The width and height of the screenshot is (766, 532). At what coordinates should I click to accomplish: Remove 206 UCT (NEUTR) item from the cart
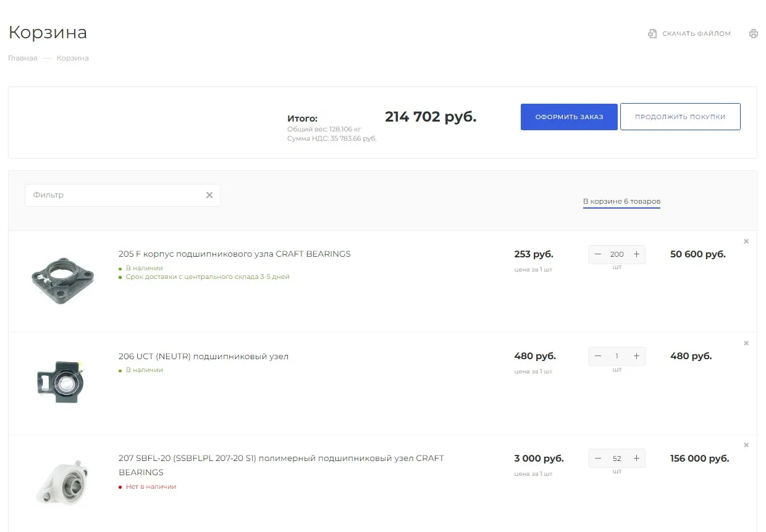click(x=746, y=343)
